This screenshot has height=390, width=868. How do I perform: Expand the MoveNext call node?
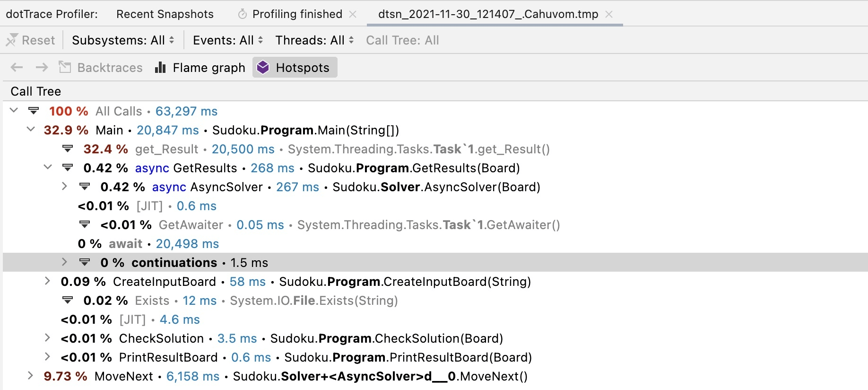(31, 376)
